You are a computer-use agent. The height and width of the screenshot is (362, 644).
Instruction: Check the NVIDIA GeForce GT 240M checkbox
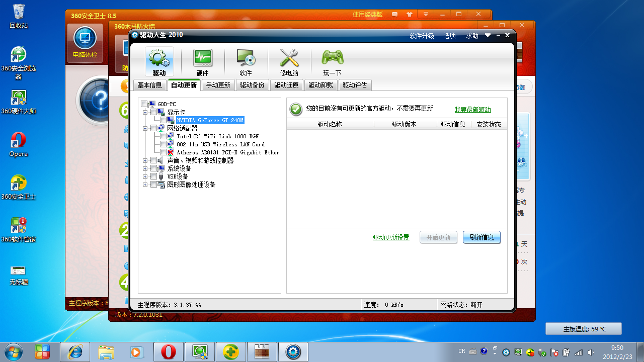pos(164,120)
